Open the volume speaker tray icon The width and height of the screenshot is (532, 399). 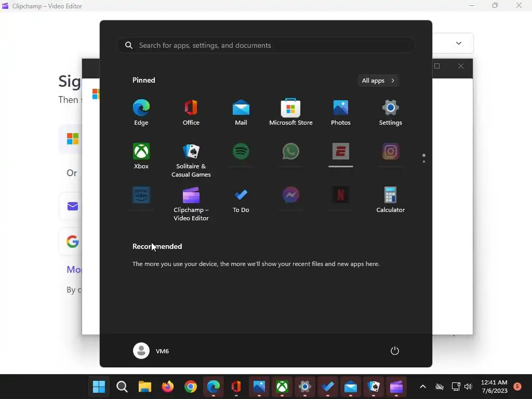click(x=468, y=387)
